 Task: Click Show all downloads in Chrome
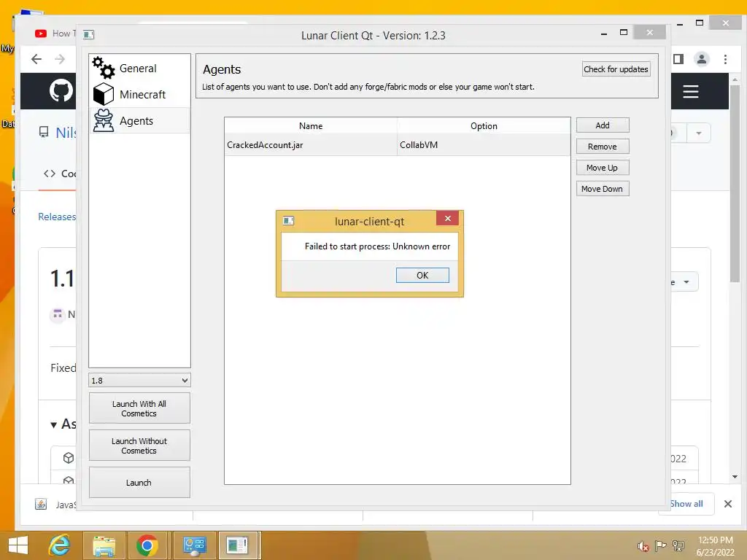[686, 504]
